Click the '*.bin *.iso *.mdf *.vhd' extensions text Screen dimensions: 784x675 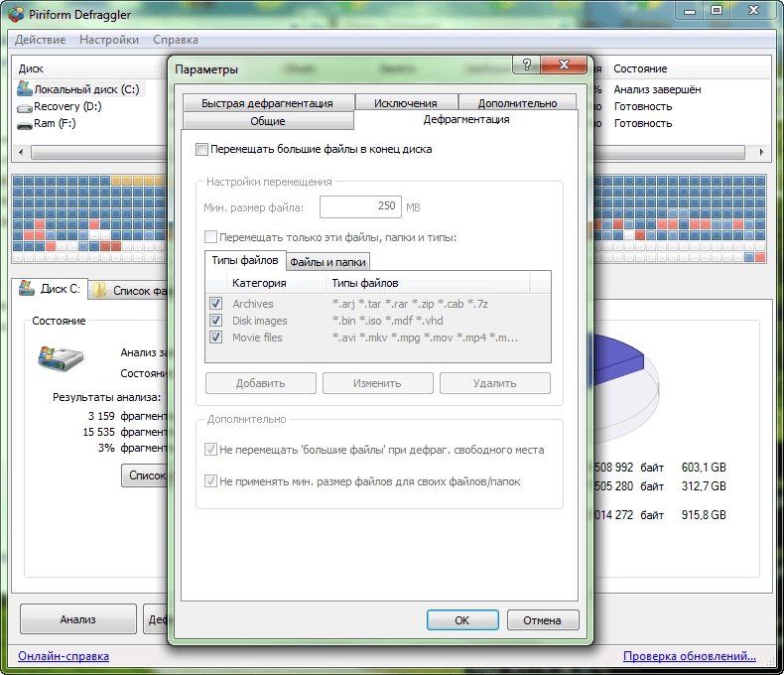387,321
